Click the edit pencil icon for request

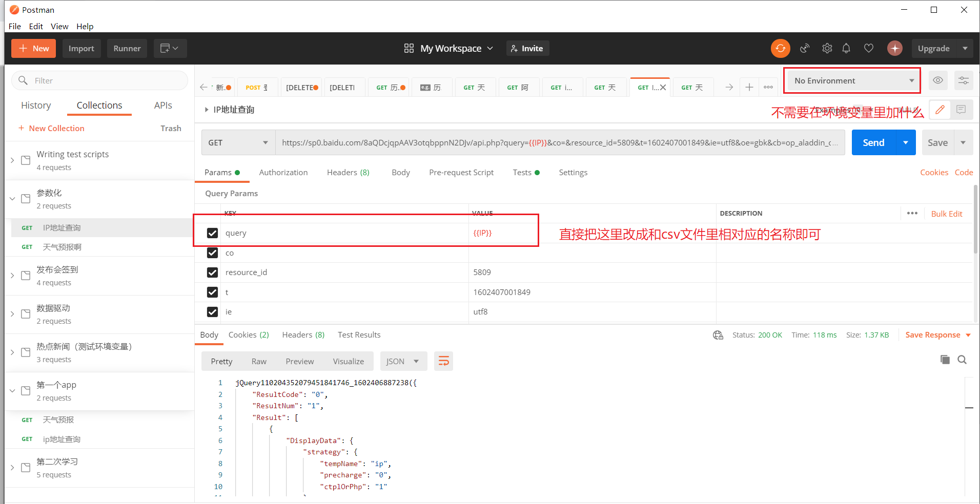tap(940, 110)
